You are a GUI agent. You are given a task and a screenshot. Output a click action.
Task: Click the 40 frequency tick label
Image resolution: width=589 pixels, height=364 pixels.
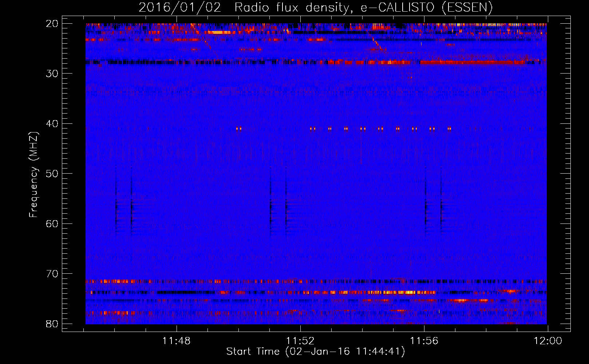click(x=52, y=124)
